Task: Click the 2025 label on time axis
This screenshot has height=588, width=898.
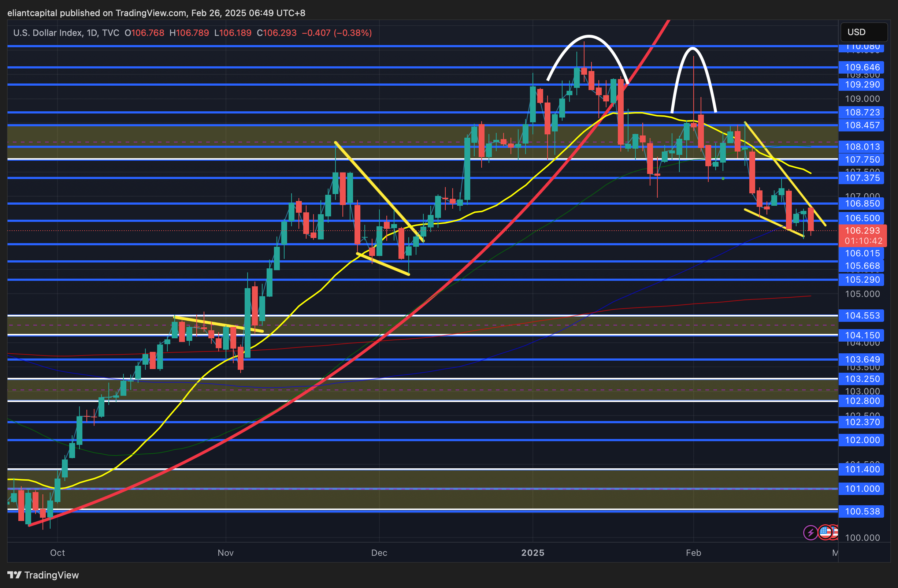Action: click(533, 552)
